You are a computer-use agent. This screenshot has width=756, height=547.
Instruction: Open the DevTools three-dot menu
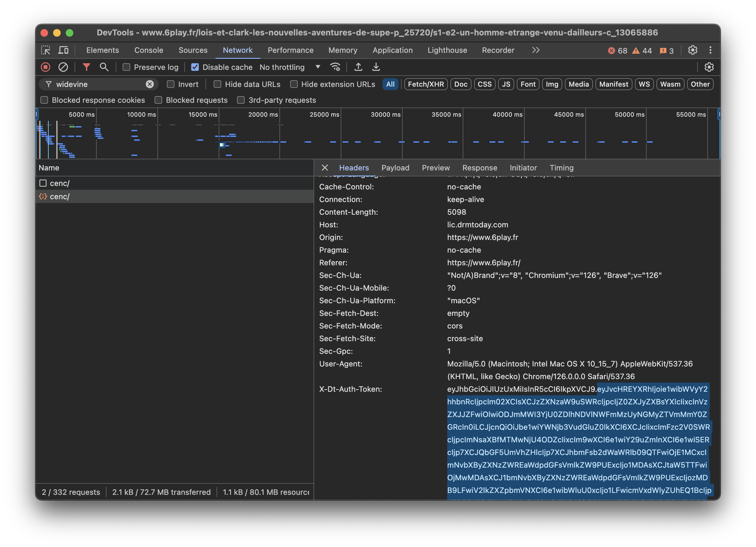(710, 50)
